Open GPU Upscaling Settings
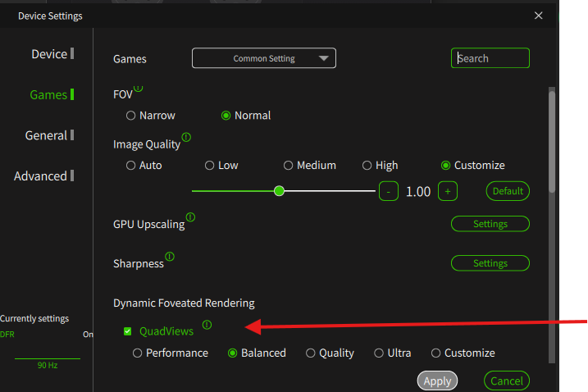 tap(490, 224)
